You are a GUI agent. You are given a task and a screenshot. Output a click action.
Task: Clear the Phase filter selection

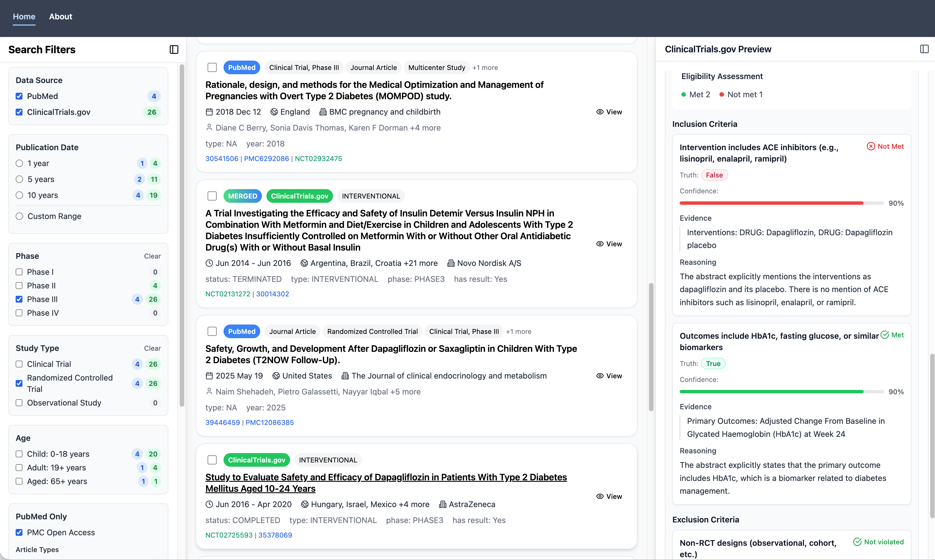point(152,256)
